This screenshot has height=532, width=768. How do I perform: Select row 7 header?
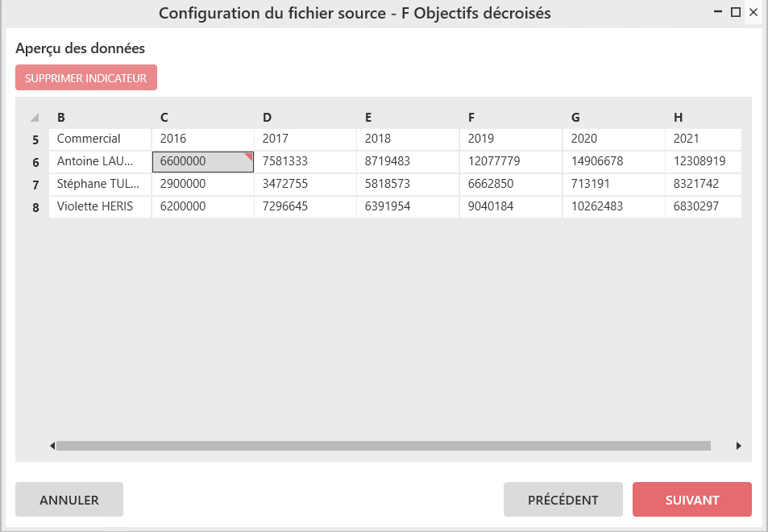pyautogui.click(x=35, y=185)
